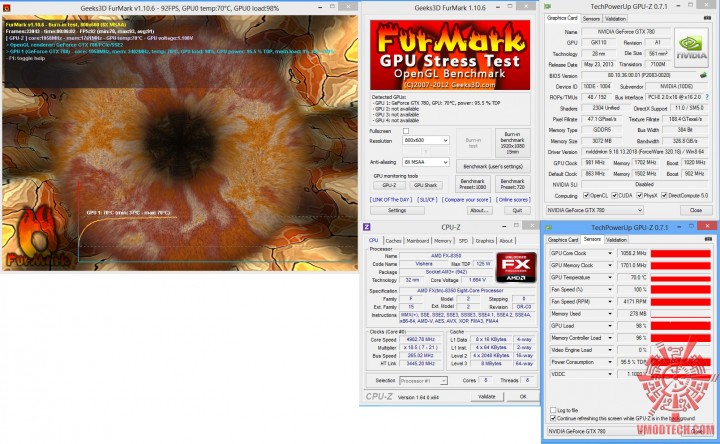Click the AMD FX logo in CPU-Z

[516, 267]
